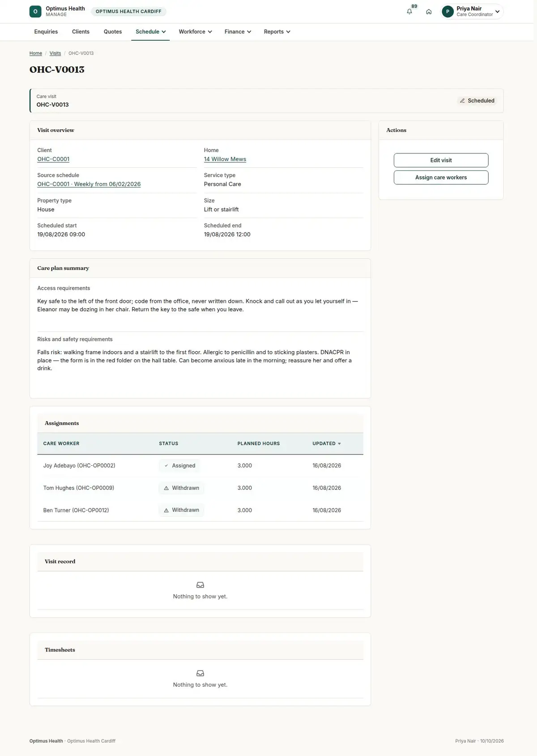Open the notifications bell icon
This screenshot has height=756, width=537.
coord(409,12)
